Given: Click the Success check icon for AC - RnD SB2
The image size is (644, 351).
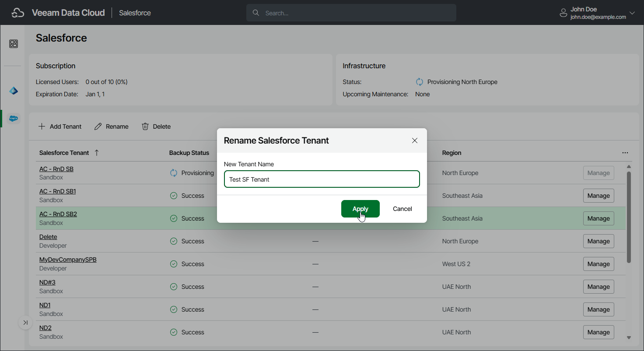Looking at the screenshot, I should (174, 218).
